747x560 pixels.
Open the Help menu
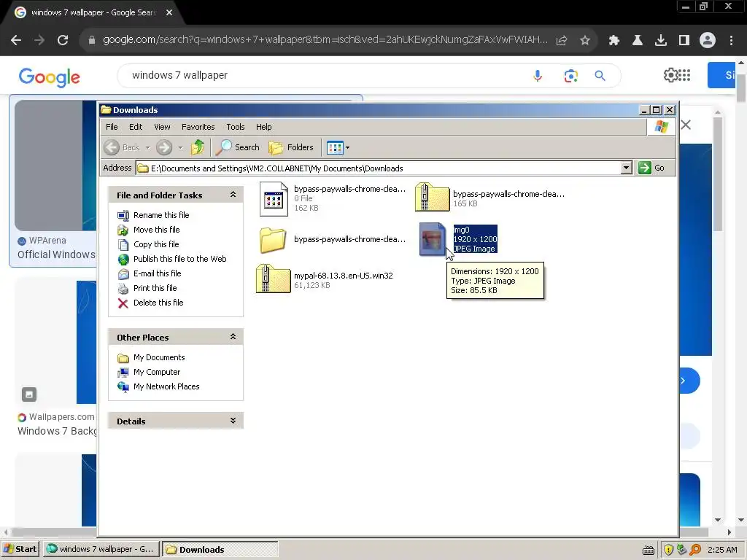[264, 127]
